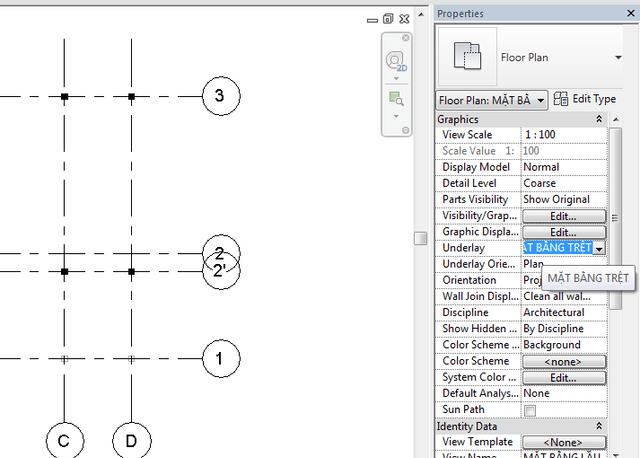Viewport: 640px width, 458px height.
Task: Minimize the drawing view window
Action: 372,20
